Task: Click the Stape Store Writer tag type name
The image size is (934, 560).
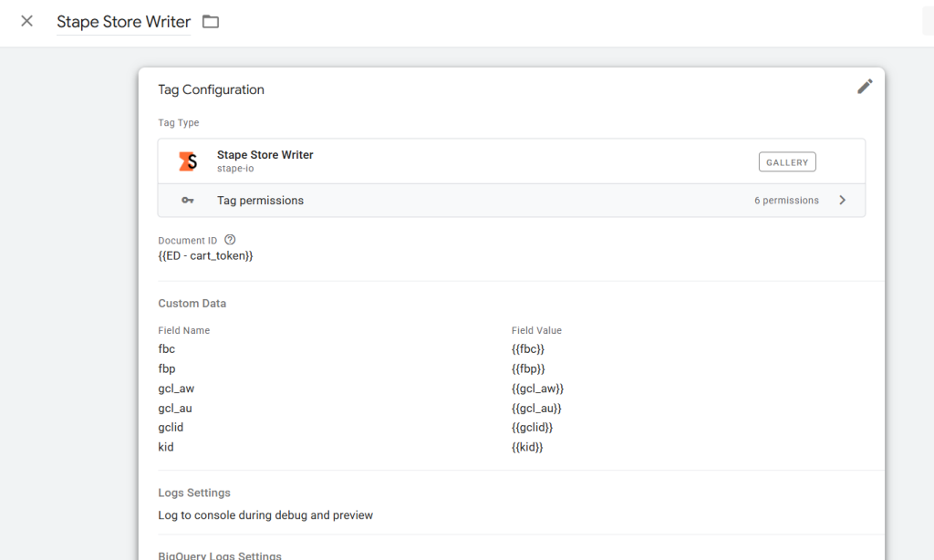Action: click(265, 155)
